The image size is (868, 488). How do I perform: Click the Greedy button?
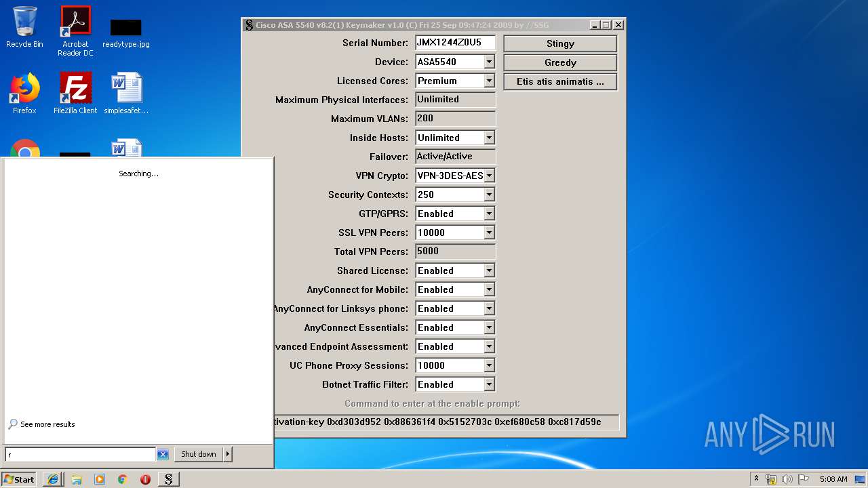pos(560,62)
